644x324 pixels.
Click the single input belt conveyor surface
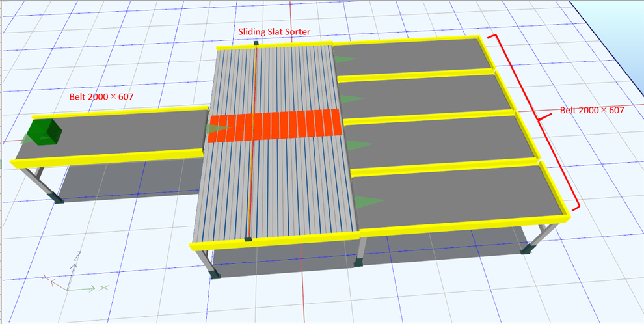point(119,134)
